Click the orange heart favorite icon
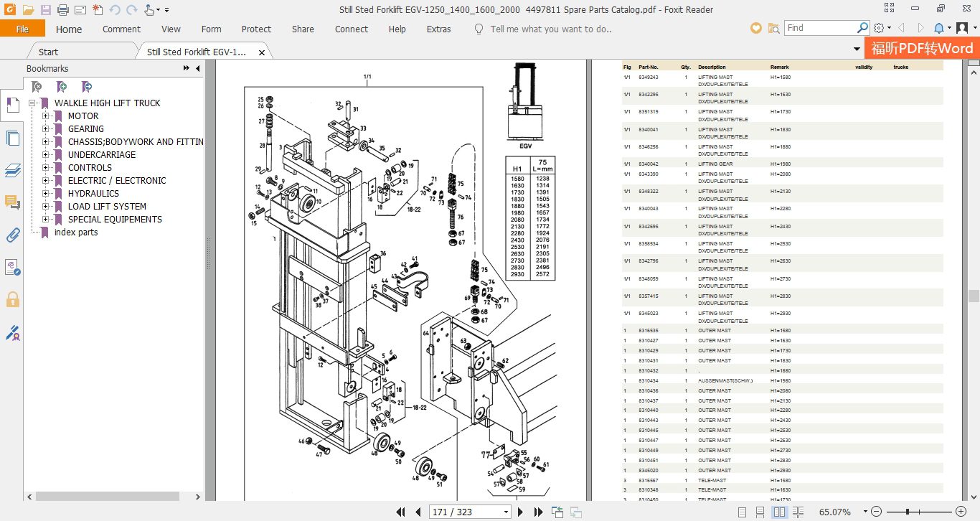 [x=756, y=28]
